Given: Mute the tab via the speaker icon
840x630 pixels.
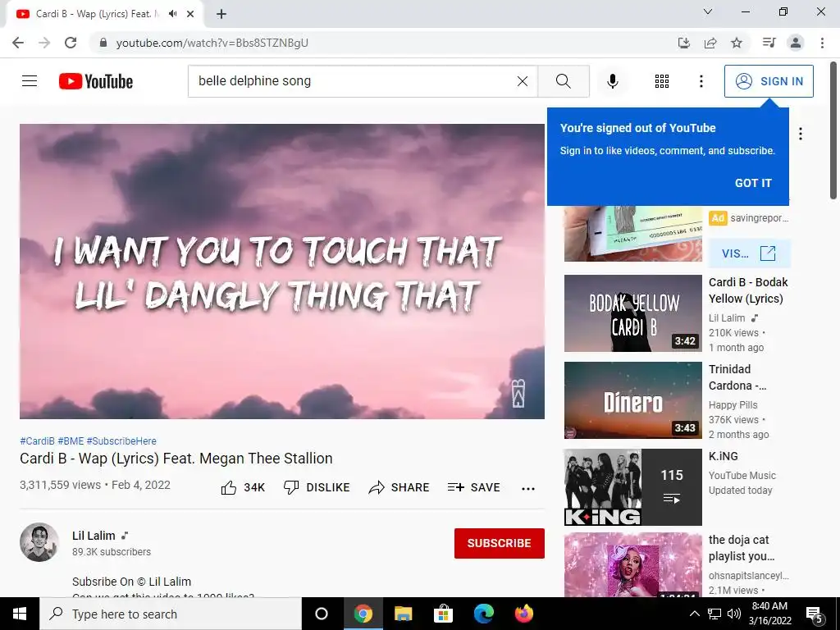Looking at the screenshot, I should coord(172,14).
